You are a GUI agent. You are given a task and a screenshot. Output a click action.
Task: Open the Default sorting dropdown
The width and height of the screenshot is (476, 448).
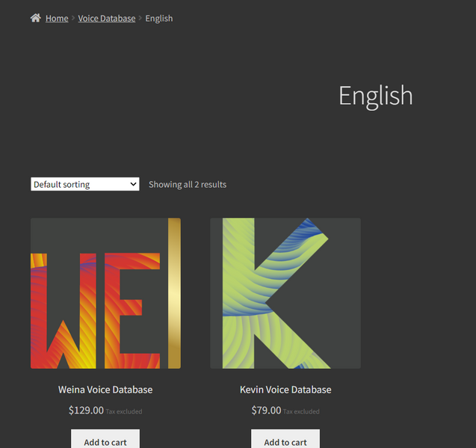click(x=84, y=184)
